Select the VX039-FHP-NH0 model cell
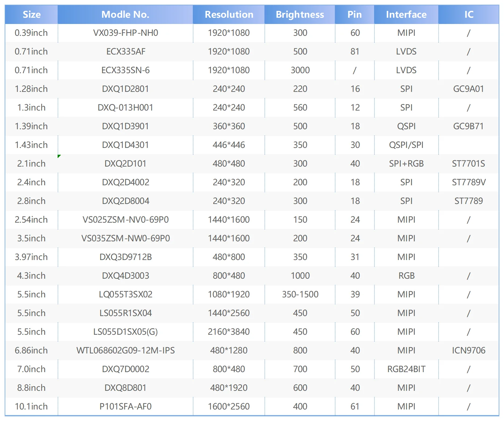Viewport: 504px width, 421px height. [x=126, y=33]
